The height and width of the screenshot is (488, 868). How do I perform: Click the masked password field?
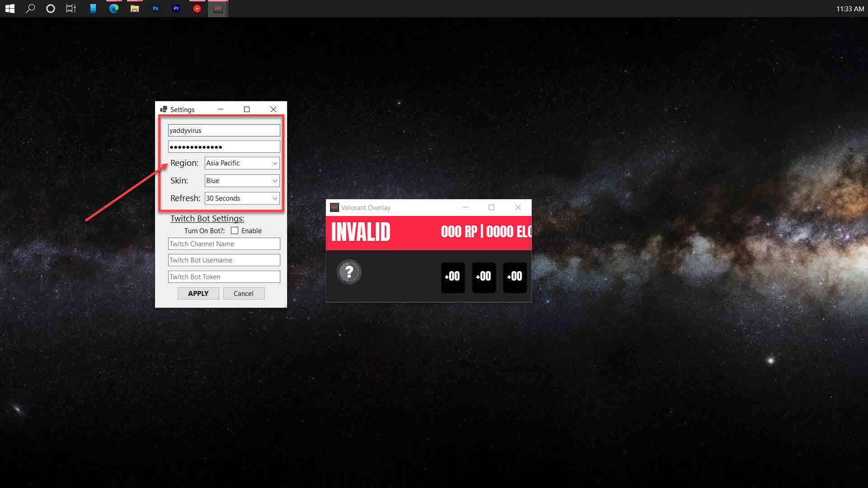pos(224,147)
